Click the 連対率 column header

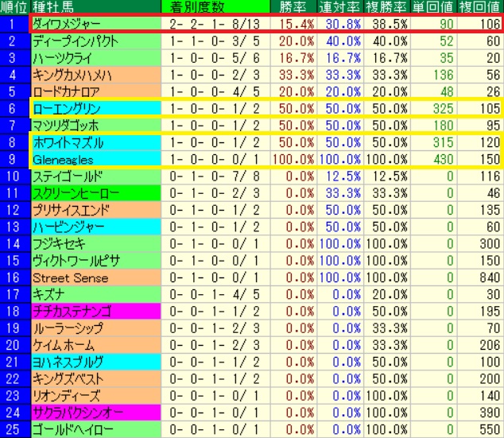[x=339, y=7]
